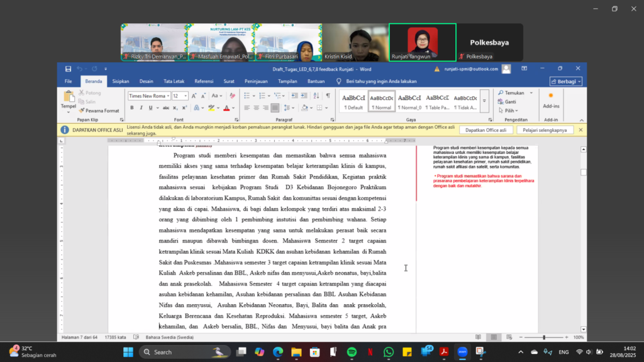Open the font size 12 dropdown
Image resolution: width=644 pixels, height=362 pixels.
pos(186,96)
